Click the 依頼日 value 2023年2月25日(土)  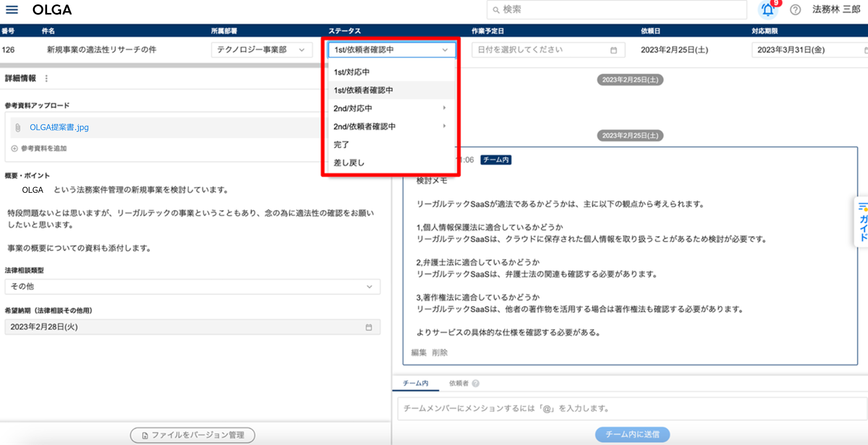pyautogui.click(x=675, y=50)
